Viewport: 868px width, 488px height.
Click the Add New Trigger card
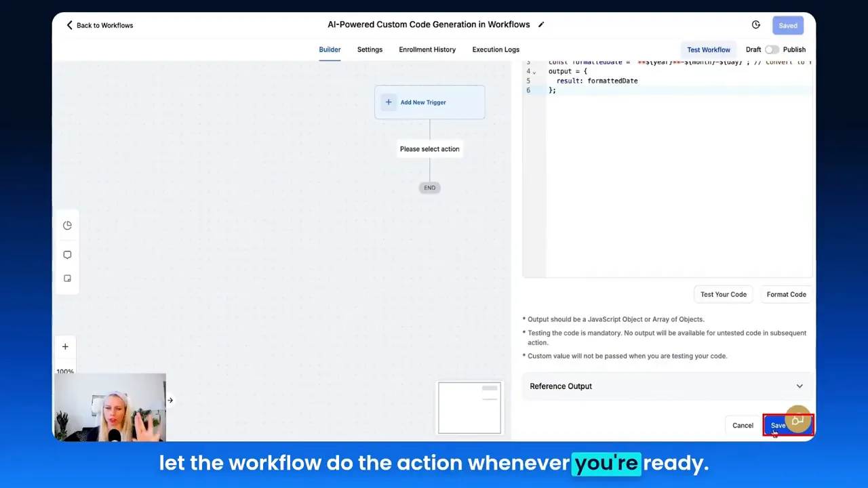pyautogui.click(x=430, y=102)
